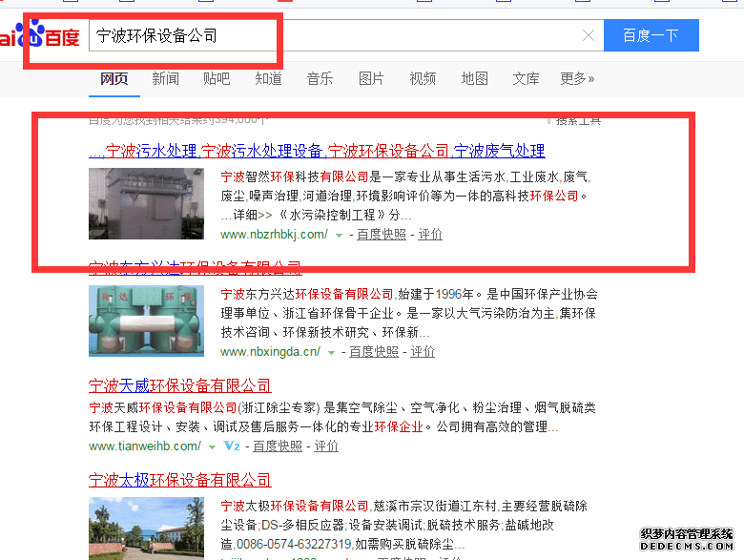Open the 贴吧 tab
Viewport: 744px width, 560px height.
(217, 78)
